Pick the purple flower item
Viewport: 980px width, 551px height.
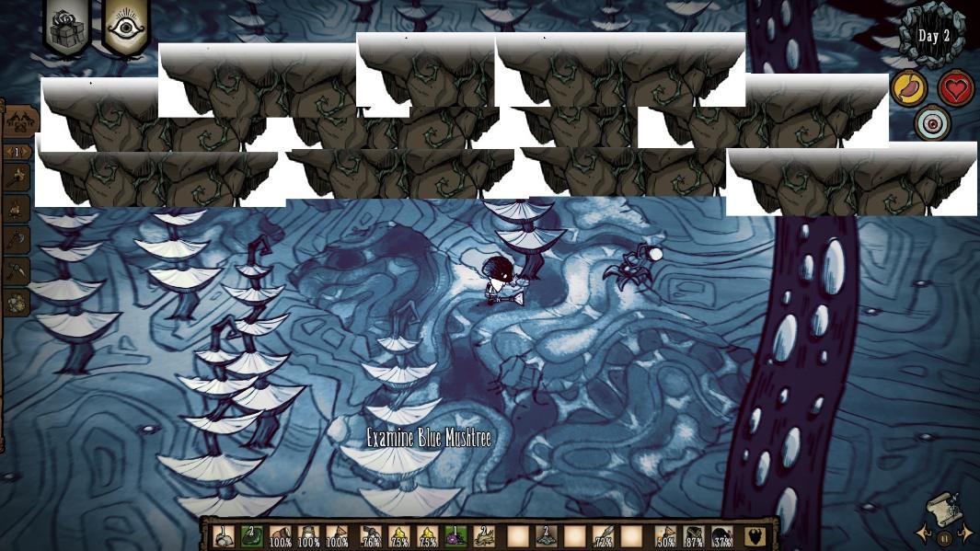coord(457,536)
